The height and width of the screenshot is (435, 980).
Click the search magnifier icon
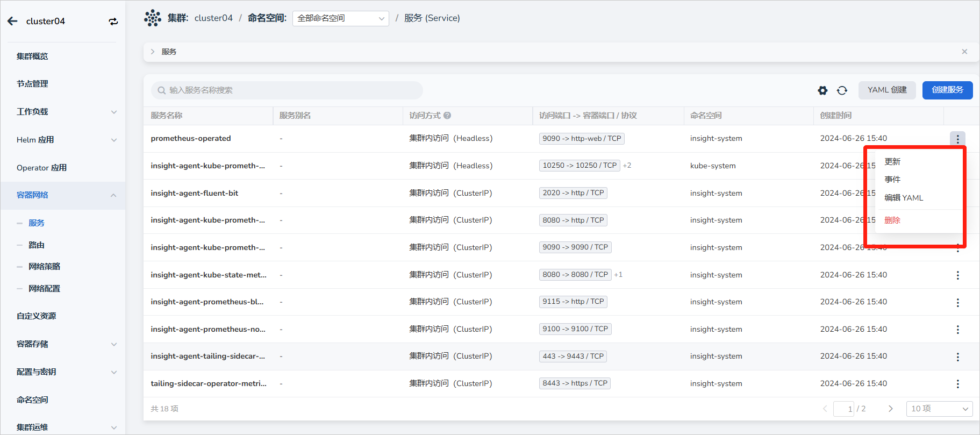(x=161, y=90)
